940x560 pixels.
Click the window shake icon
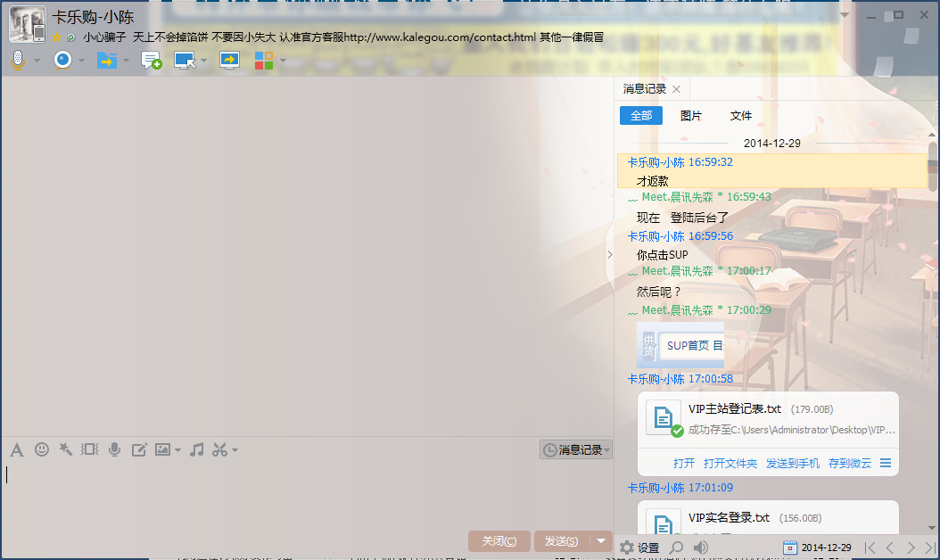[65, 449]
